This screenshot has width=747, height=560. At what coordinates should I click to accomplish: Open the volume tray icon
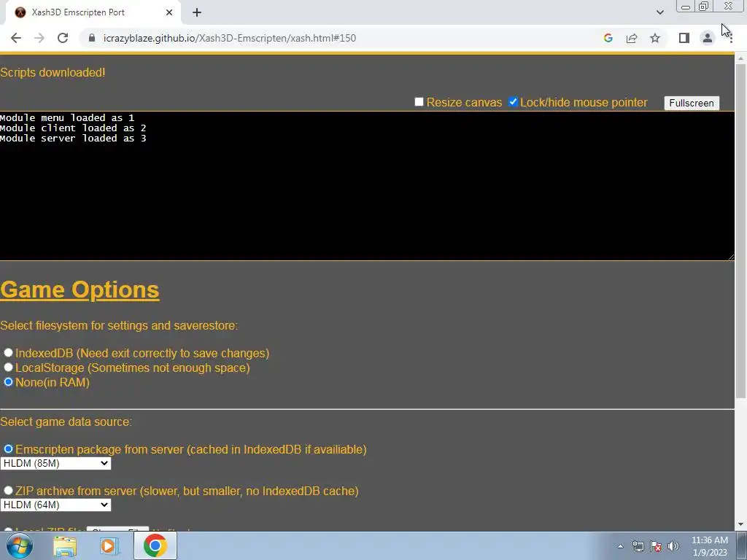click(673, 546)
